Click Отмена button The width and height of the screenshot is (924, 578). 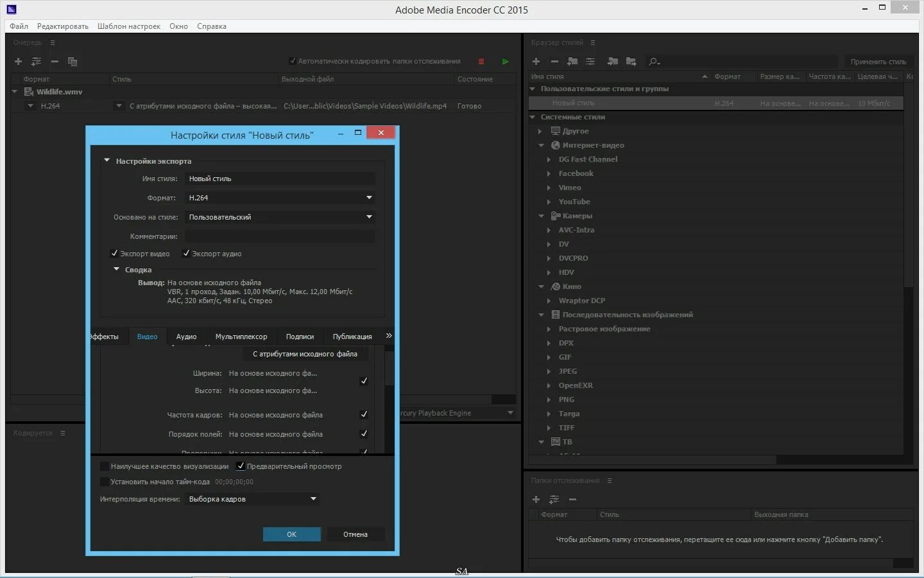355,534
